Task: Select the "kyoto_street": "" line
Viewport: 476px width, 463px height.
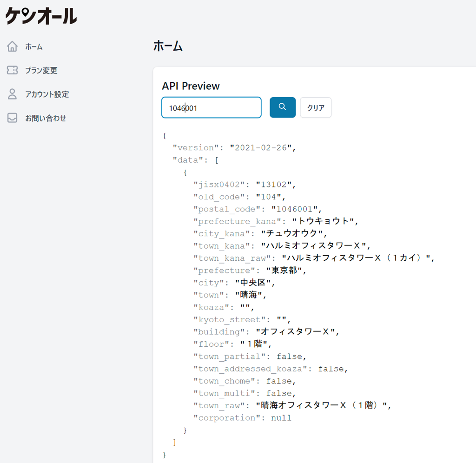Action: tap(242, 319)
